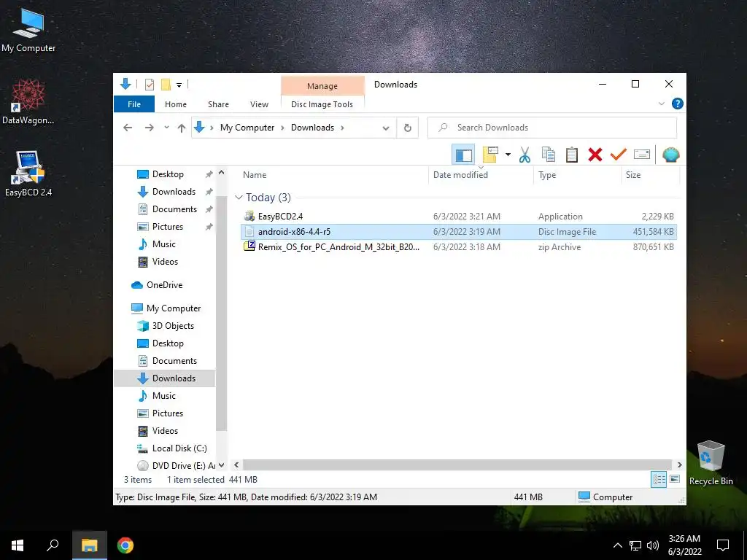The height and width of the screenshot is (560, 747).
Task: Select the EasyBCD2.4 application file
Action: tap(458, 216)
